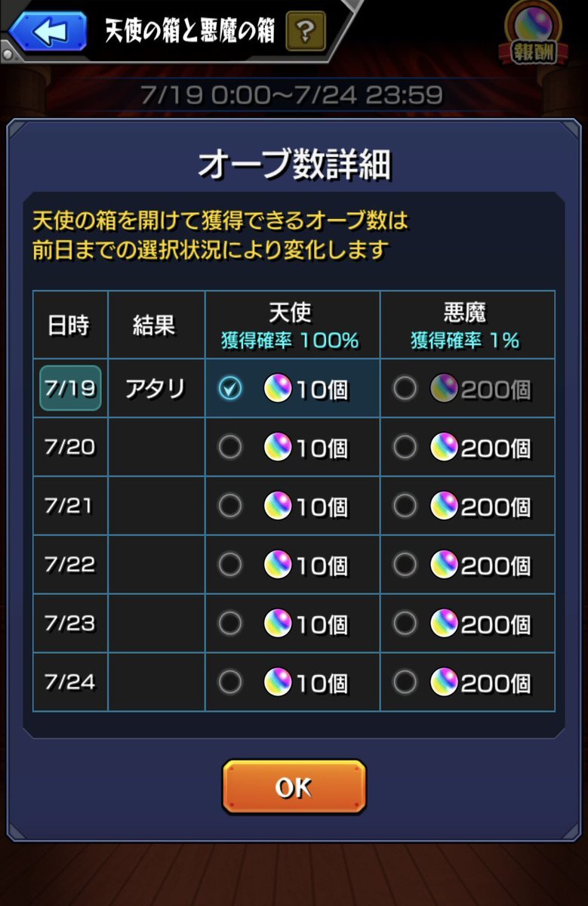Select the 天使 radio button for 7/23
Screen dimensions: 588x906
(230, 624)
